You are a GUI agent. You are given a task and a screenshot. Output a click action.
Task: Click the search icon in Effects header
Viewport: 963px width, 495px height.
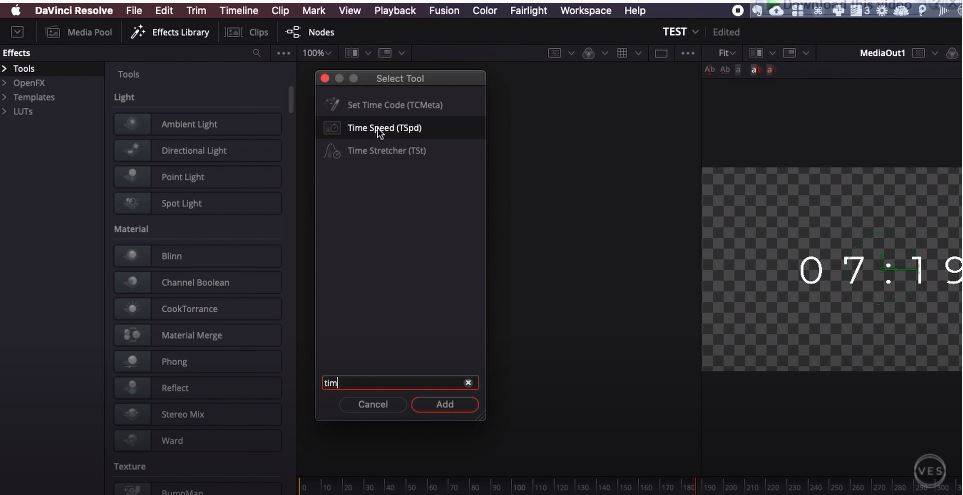[x=257, y=53]
